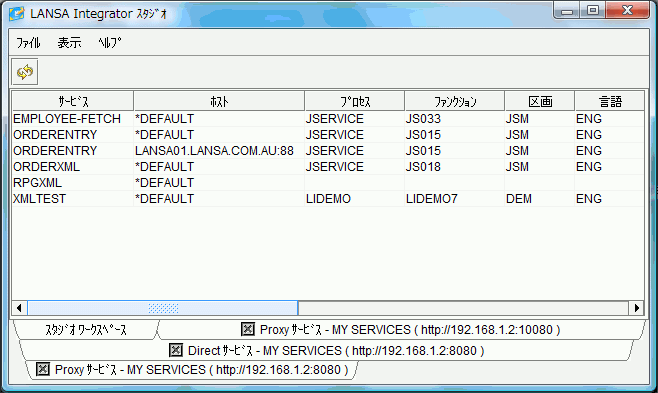Click the horizontal scrollbar thumb
The image size is (658, 393).
click(163, 308)
